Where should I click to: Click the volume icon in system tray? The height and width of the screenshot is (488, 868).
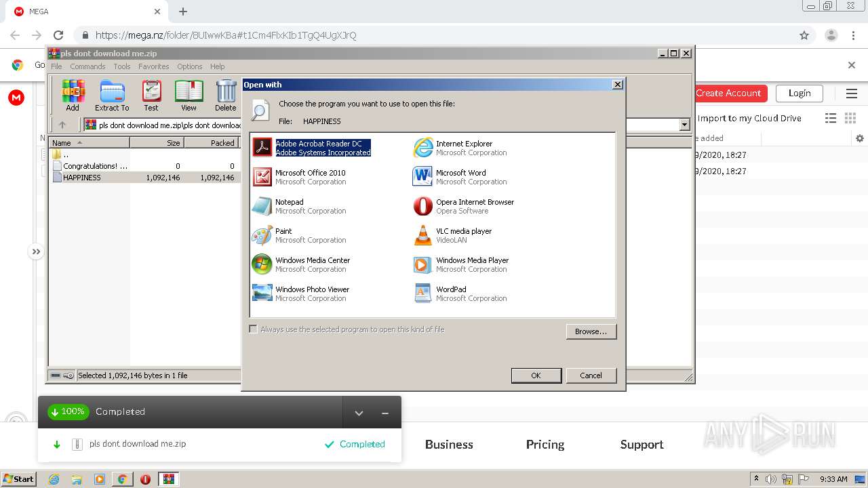770,479
